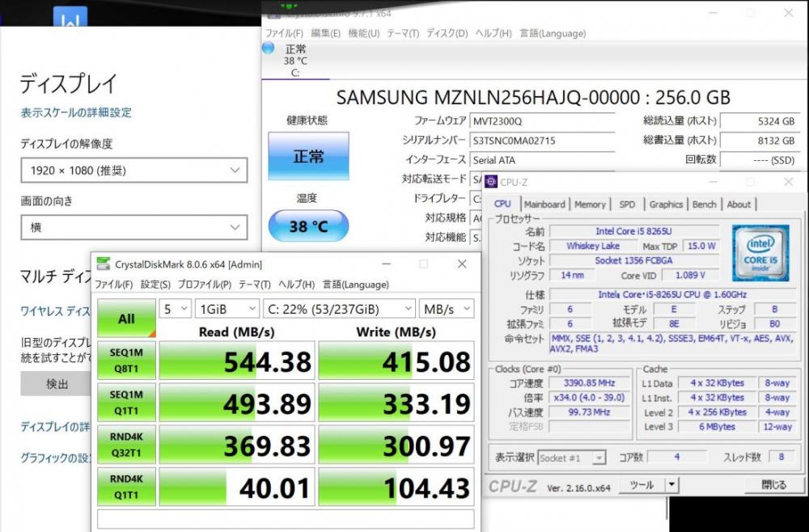Click the Intel Core i5 logo in CPU-Z
The width and height of the screenshot is (809, 532).
[x=760, y=252]
